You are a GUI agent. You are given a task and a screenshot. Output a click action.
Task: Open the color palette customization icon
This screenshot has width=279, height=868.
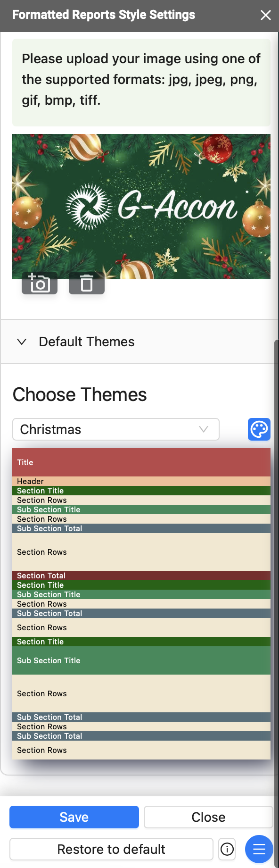(259, 429)
